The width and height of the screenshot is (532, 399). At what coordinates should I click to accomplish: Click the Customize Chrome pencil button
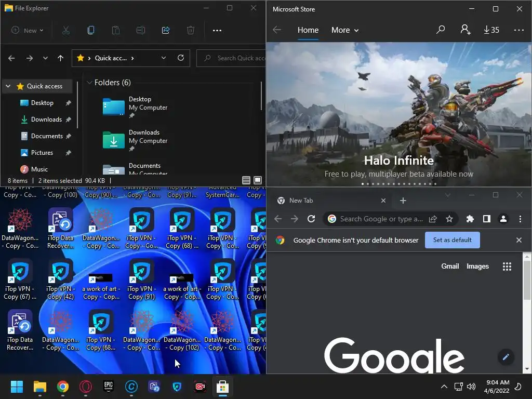(x=506, y=357)
